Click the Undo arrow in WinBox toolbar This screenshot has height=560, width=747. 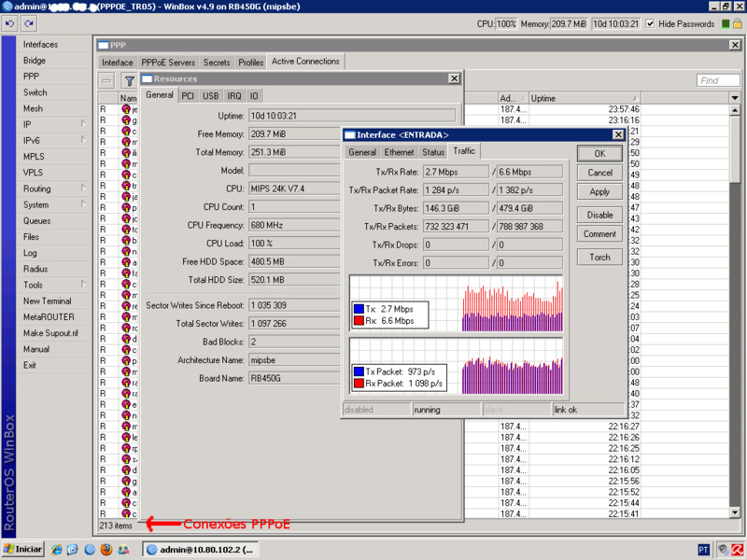coord(9,23)
